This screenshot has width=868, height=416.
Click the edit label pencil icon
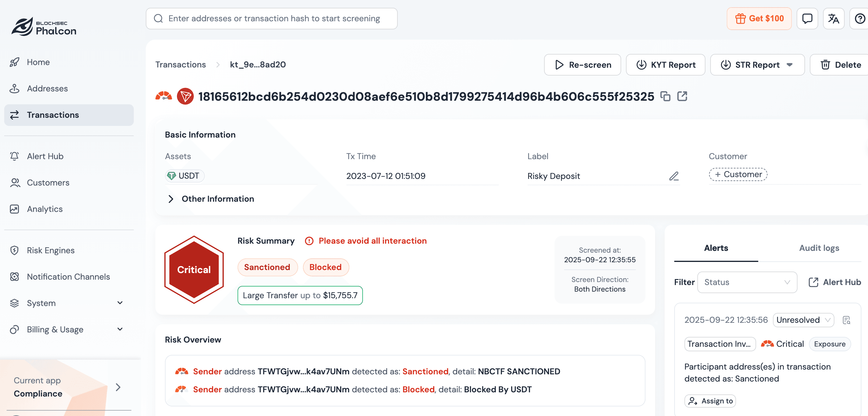coord(674,176)
